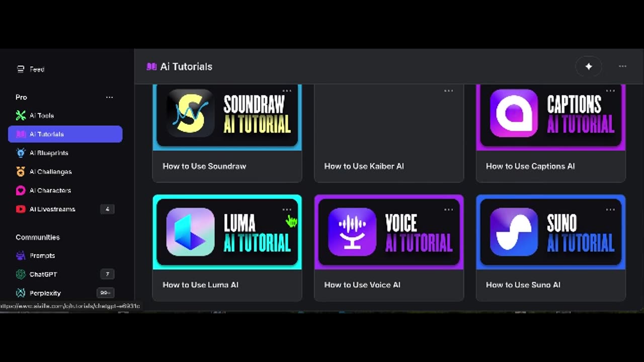Click the AI Blueprints lightbulb icon
The height and width of the screenshot is (362, 644).
tap(21, 153)
